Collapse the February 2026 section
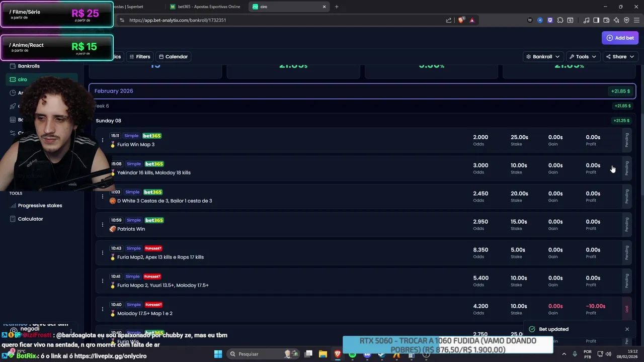 [362, 91]
